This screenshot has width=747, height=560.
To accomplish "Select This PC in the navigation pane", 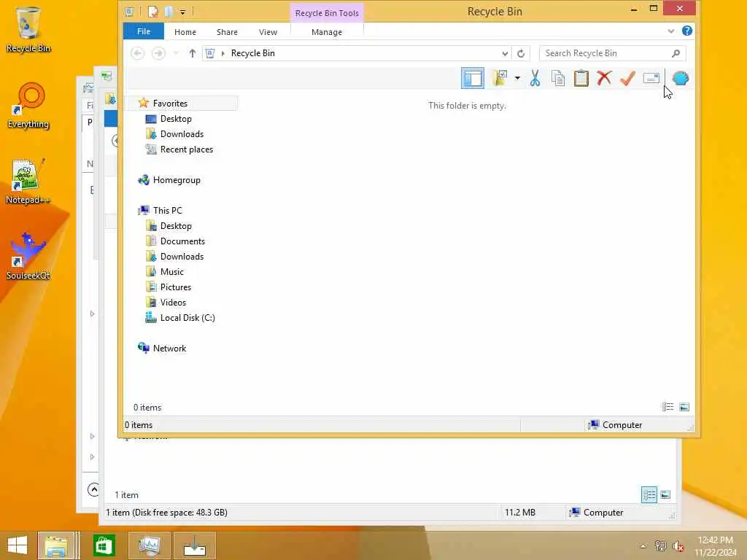I will (x=167, y=211).
